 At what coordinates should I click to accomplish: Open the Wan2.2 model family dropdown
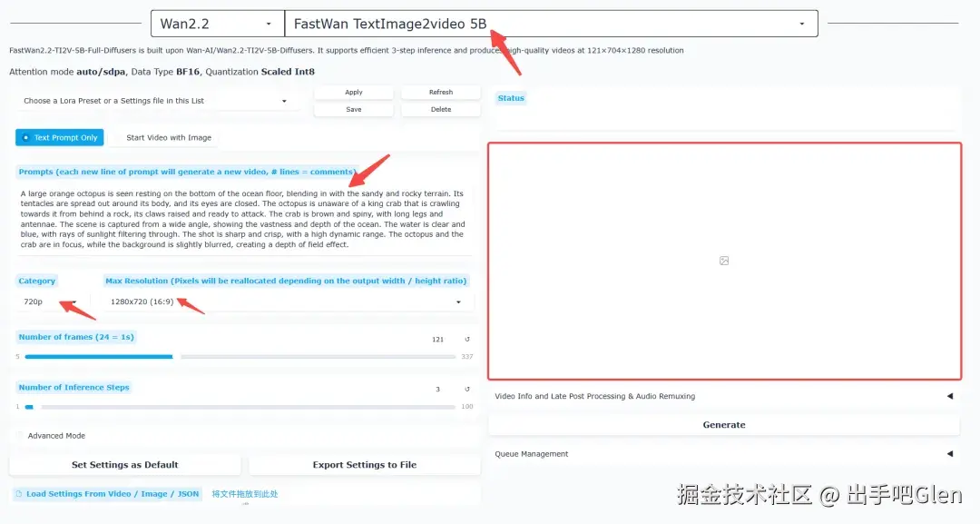(218, 24)
